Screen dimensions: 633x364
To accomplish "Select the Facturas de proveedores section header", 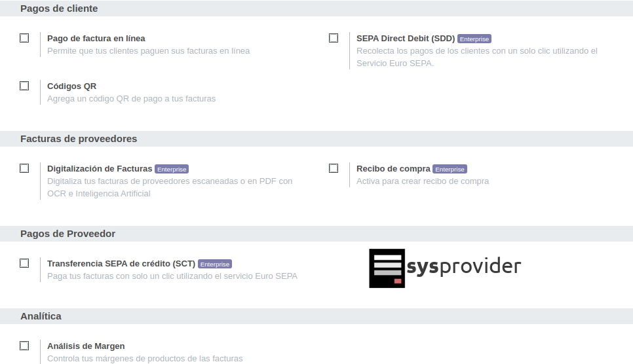I will pos(79,139).
